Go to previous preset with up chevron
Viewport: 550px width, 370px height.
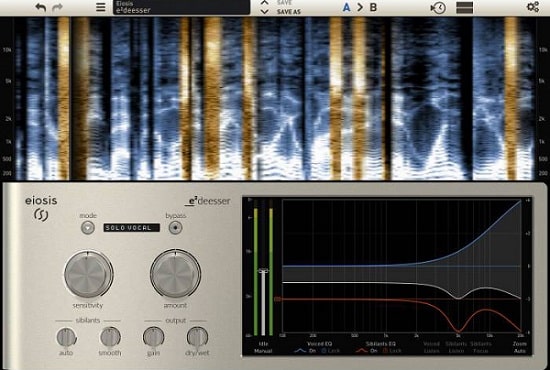pyautogui.click(x=265, y=3)
